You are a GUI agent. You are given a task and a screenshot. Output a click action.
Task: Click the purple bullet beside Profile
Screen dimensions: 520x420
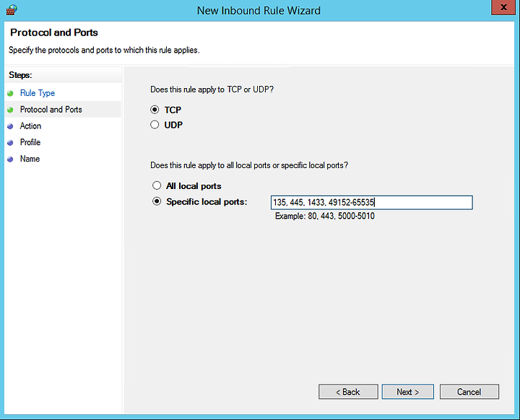tap(10, 143)
